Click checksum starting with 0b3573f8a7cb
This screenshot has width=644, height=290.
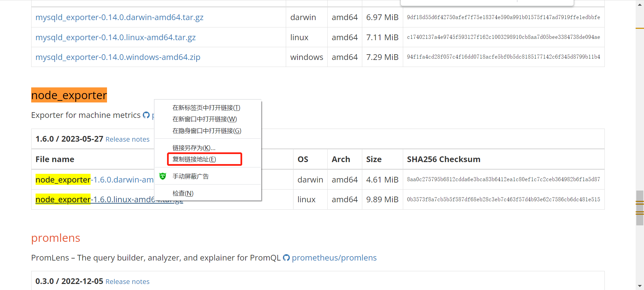[x=503, y=200]
